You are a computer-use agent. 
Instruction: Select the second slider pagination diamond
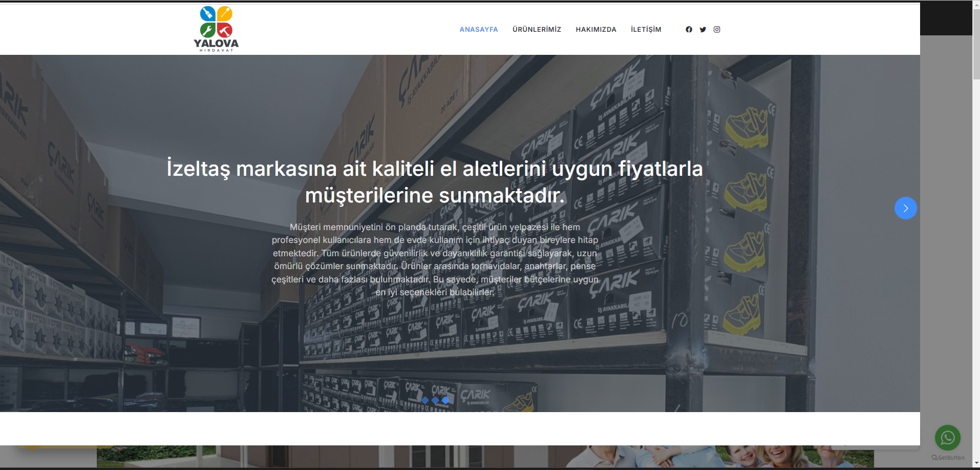[x=435, y=400]
